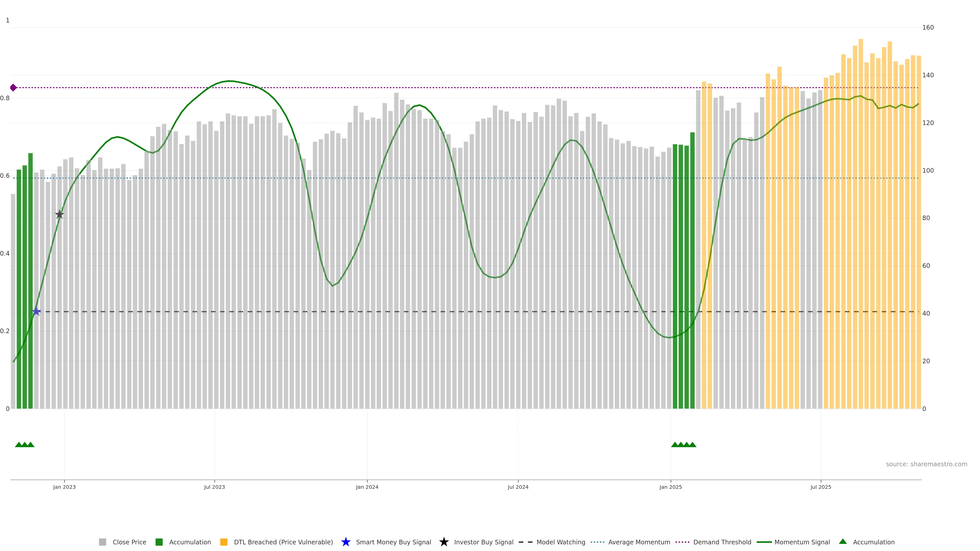Click the orange DTL Breached legend square
Image resolution: width=980 pixels, height=551 pixels.
point(224,542)
